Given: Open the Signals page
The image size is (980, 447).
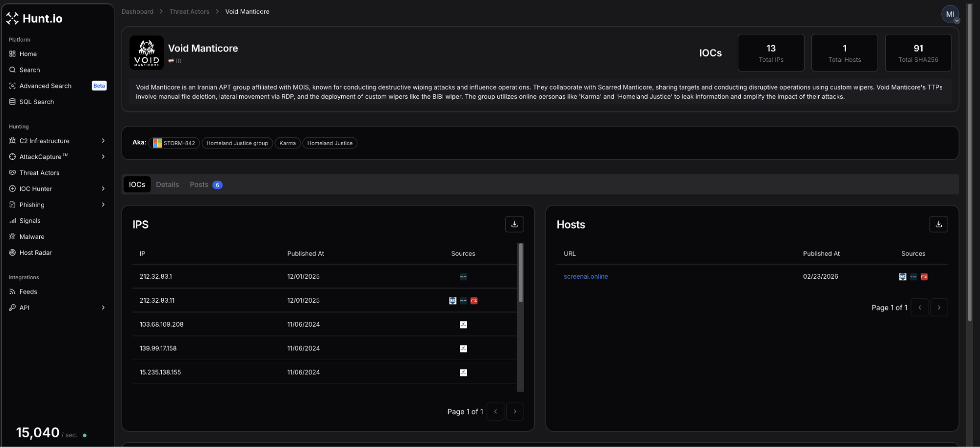Looking at the screenshot, I should click(x=30, y=221).
